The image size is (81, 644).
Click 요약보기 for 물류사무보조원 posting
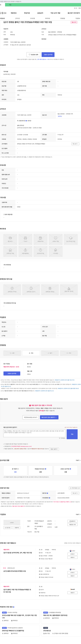(x=73, y=573)
